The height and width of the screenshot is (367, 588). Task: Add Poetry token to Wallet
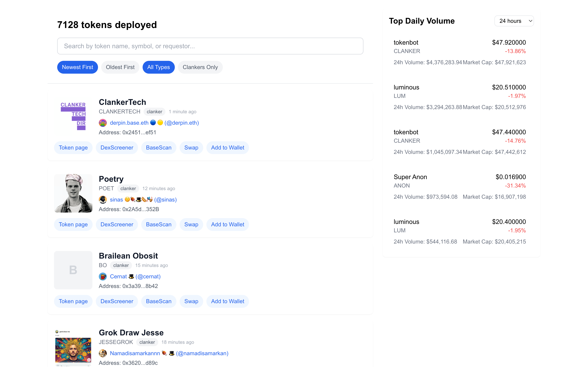[x=228, y=225]
